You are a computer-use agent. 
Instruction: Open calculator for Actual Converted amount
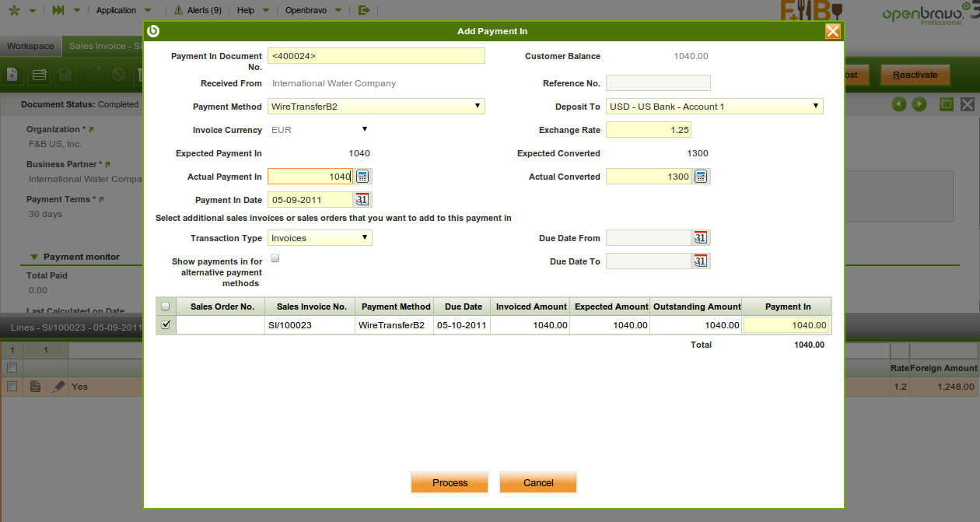[x=701, y=177]
